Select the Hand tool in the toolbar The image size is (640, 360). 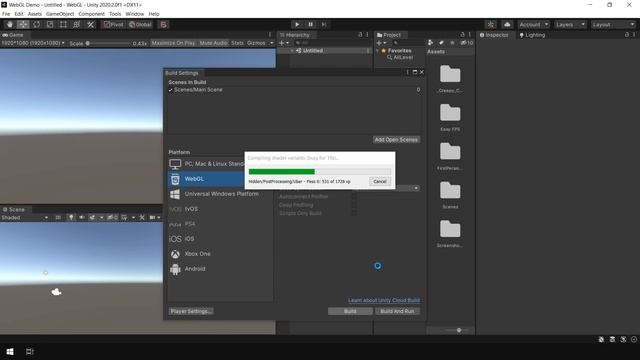tap(9, 24)
